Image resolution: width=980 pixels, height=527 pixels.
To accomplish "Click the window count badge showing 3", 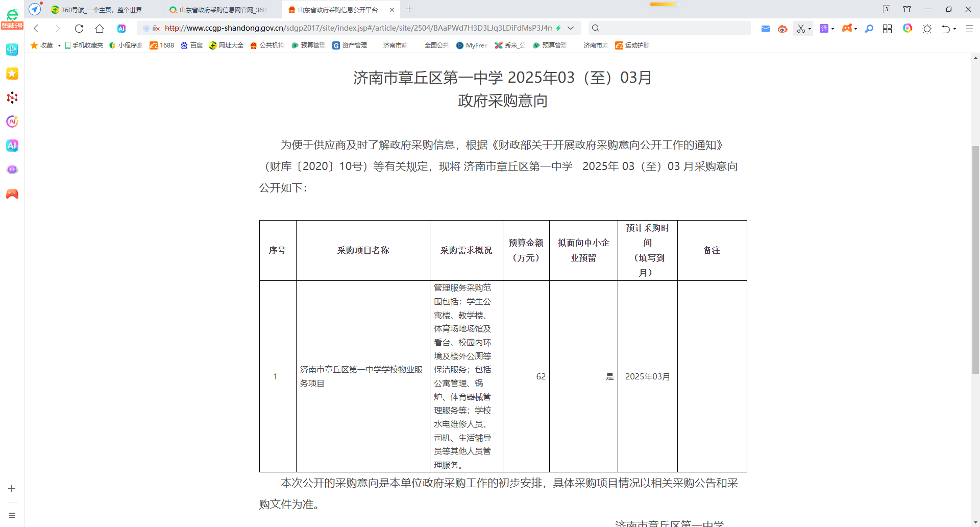I will pos(887,9).
